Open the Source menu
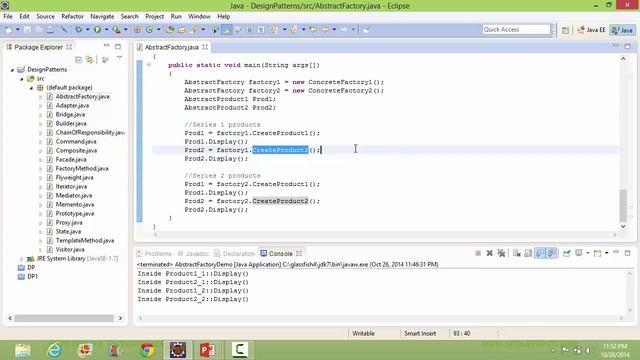Image resolution: width=640 pixels, height=360 pixels. [45, 16]
